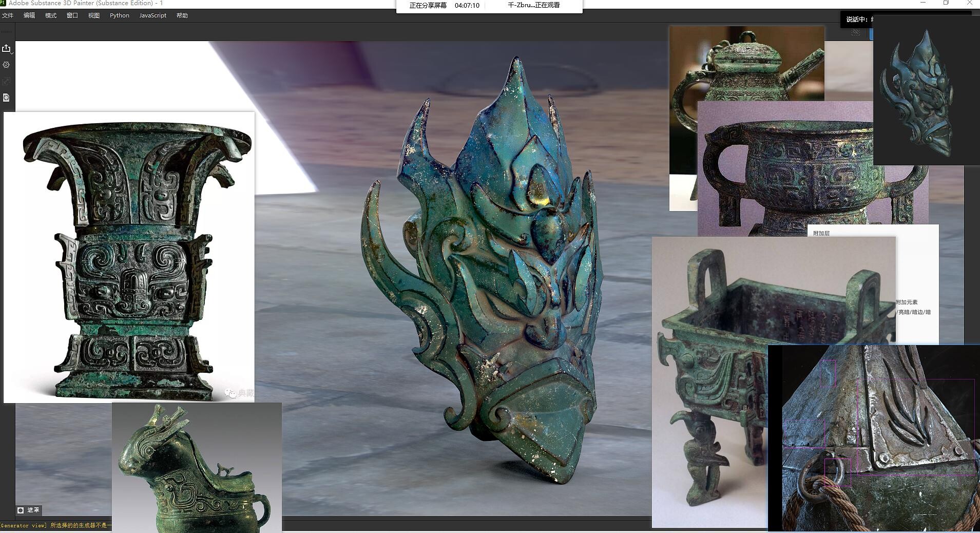
Task: Click the Substance Painter logo in the title bar
Action: click(4, 3)
